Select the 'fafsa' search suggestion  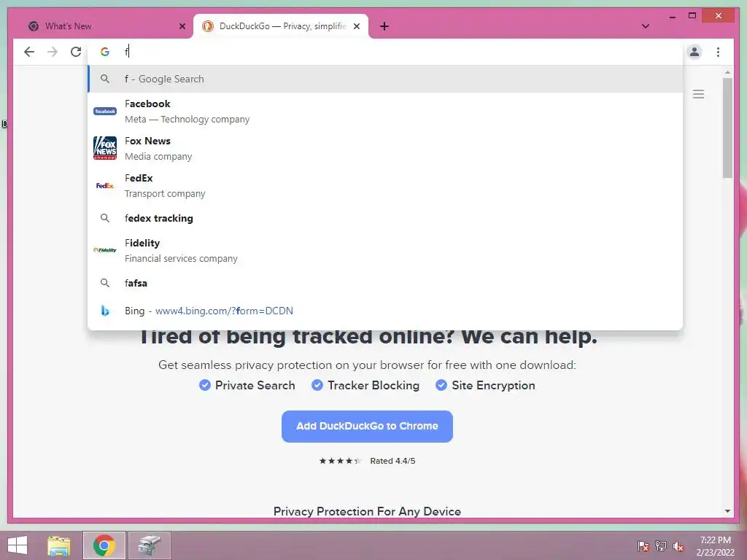point(385,283)
